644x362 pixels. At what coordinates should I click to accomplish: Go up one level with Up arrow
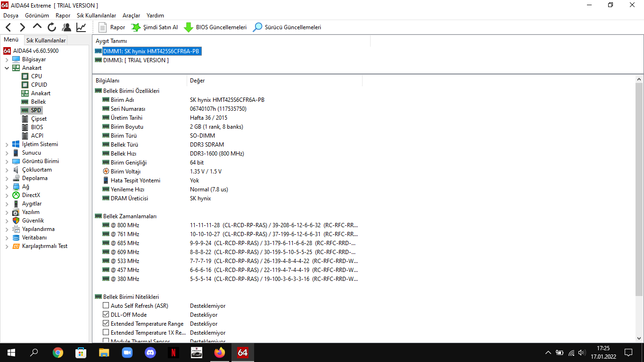(x=37, y=27)
